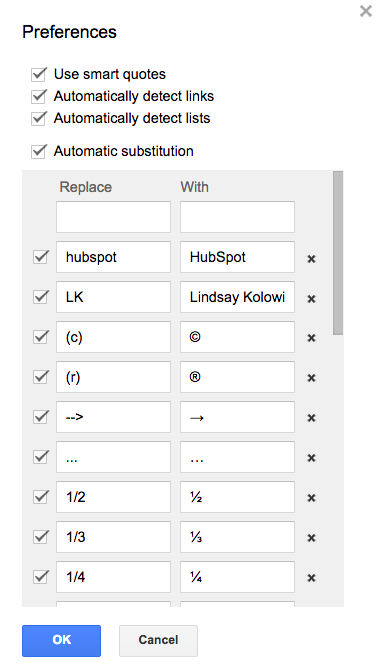Delete the 1/4 fraction substitution
Image resolution: width=378 pixels, height=666 pixels.
[311, 578]
